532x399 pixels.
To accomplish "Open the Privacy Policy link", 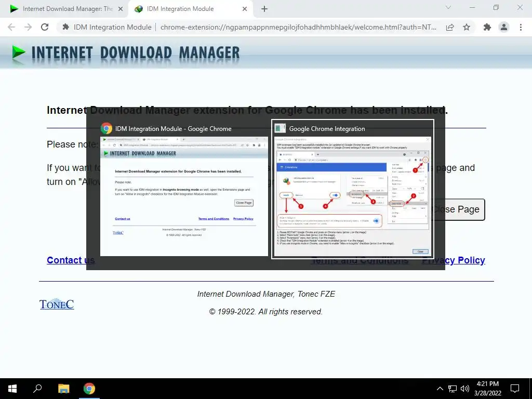I will coord(453,260).
